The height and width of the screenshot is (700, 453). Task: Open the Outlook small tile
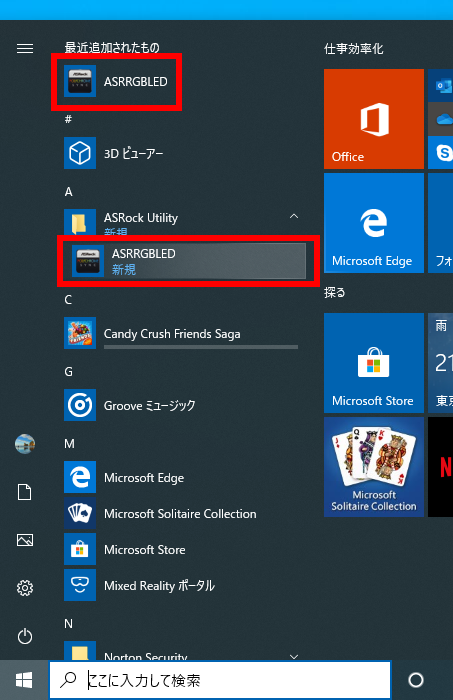pyautogui.click(x=441, y=85)
